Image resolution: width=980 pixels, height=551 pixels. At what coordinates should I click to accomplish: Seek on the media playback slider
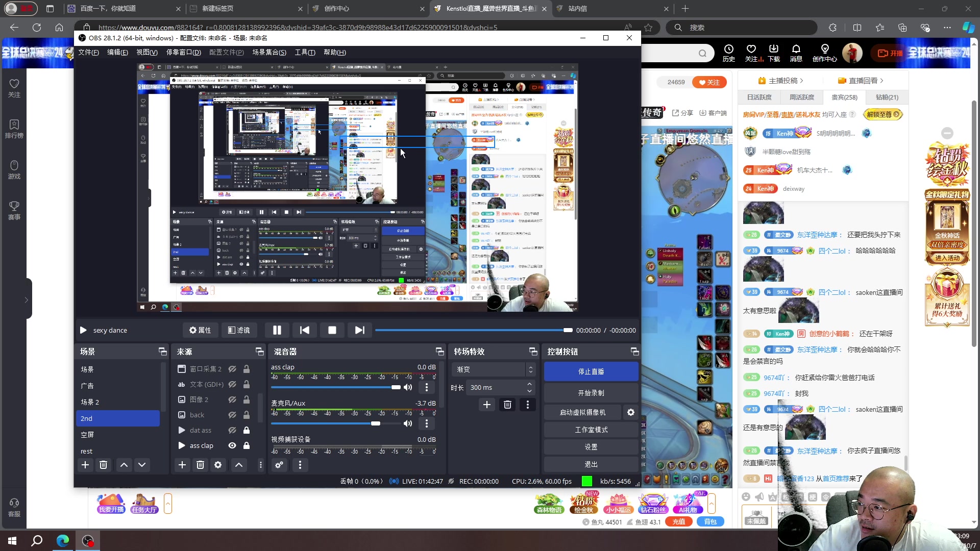tap(474, 330)
